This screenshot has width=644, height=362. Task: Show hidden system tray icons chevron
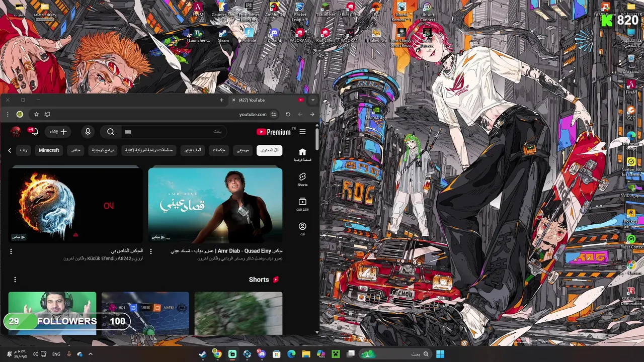click(91, 354)
